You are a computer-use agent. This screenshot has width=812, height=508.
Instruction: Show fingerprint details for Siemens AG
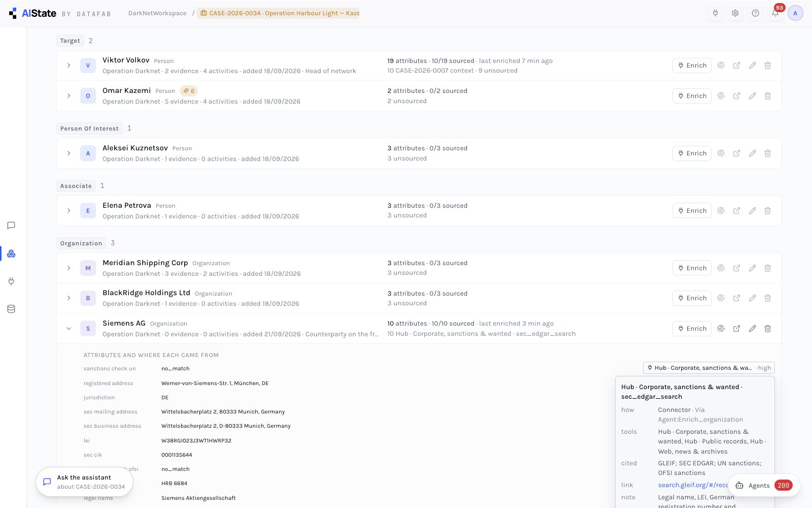click(721, 329)
